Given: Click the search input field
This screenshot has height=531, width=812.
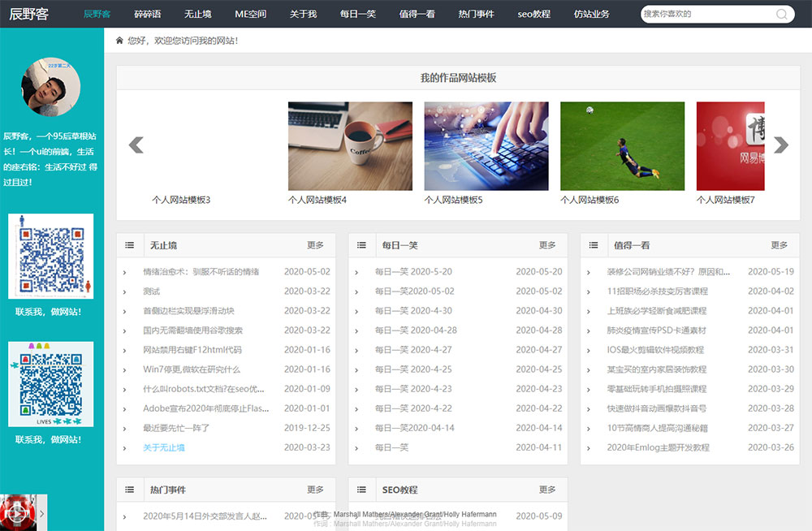Looking at the screenshot, I should (x=706, y=14).
